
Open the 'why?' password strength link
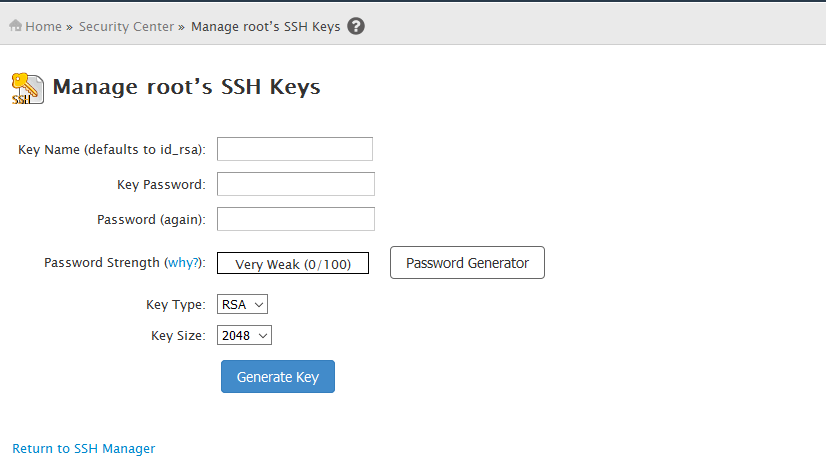pos(182,263)
